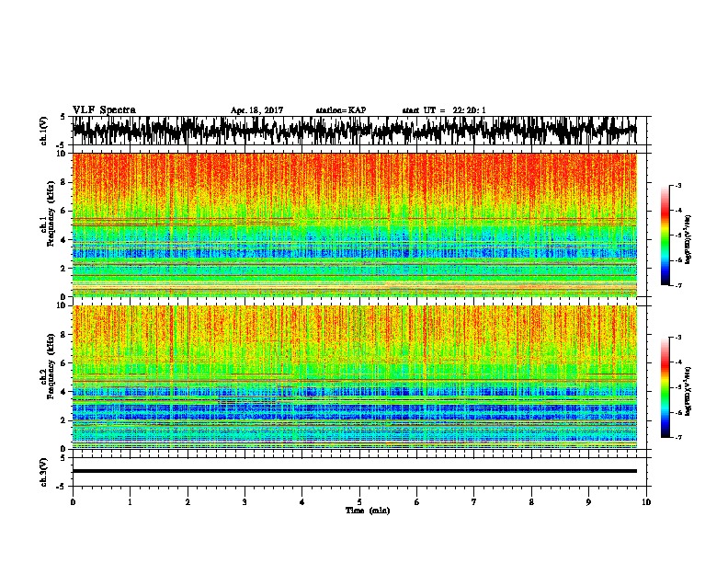
Task: Click the "-7" label on ch.2 colorbar
Action: (677, 438)
